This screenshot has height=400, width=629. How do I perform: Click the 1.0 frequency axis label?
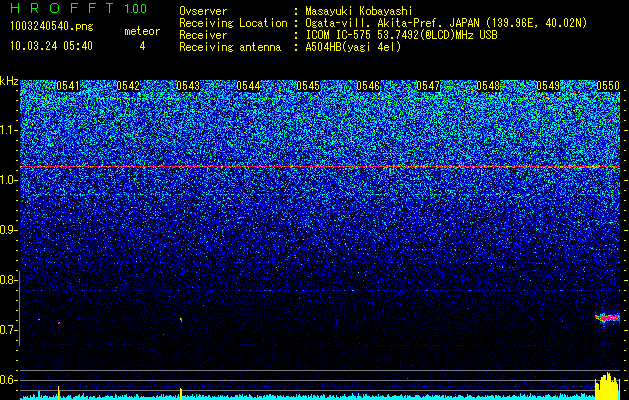pyautogui.click(x=7, y=180)
